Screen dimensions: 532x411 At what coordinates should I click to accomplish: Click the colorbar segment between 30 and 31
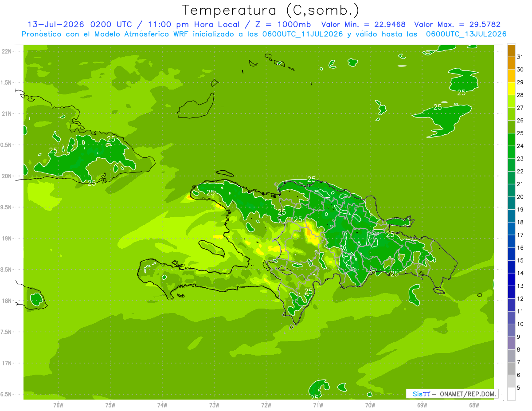pyautogui.click(x=511, y=64)
